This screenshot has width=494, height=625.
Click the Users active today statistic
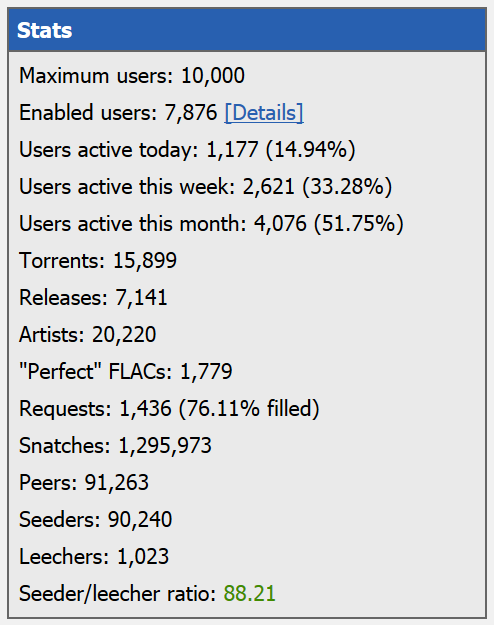(187, 150)
